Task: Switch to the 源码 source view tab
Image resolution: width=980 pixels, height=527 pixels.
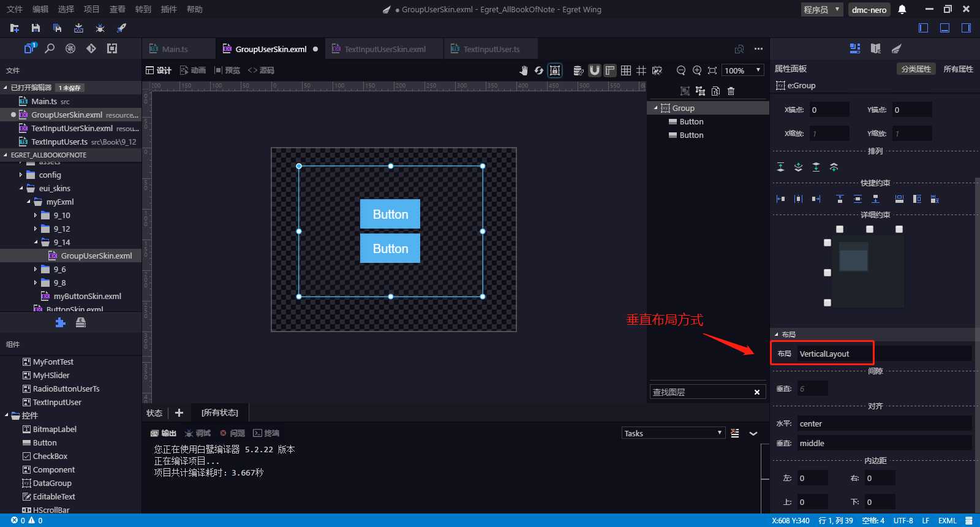Action: point(261,70)
